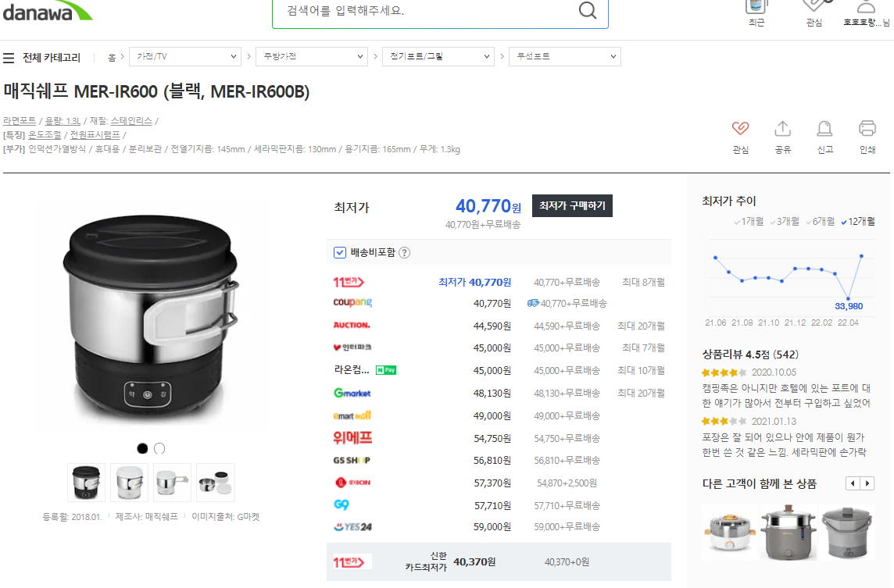
Task: Open the 스테인리스 material link
Action: tap(131, 121)
